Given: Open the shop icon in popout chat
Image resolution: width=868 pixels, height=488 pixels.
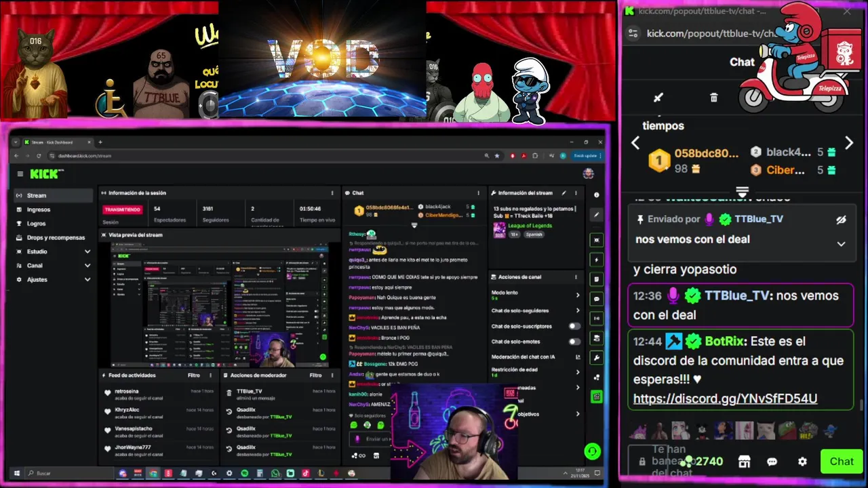Looking at the screenshot, I should point(744,462).
